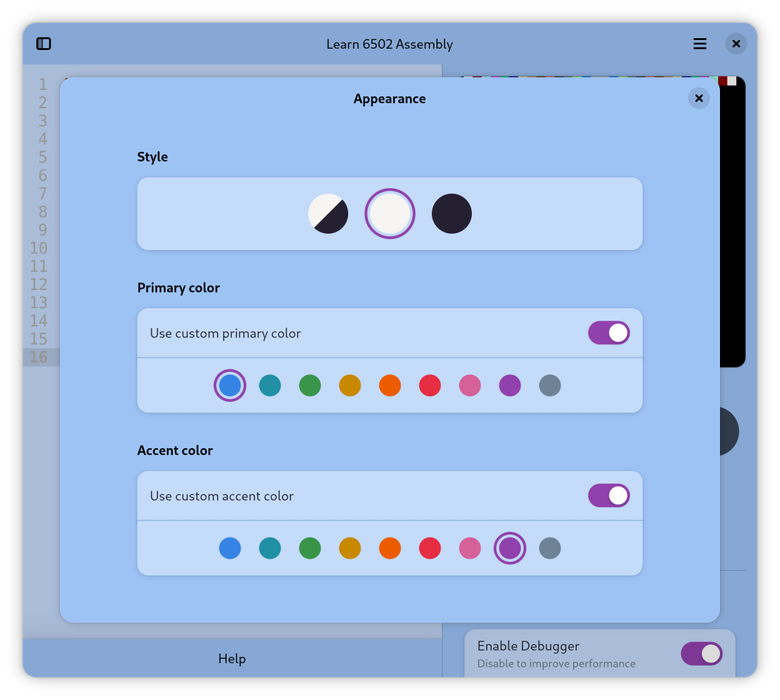Choose pink accent color swatch
The width and height of the screenshot is (780, 700).
tap(470, 548)
